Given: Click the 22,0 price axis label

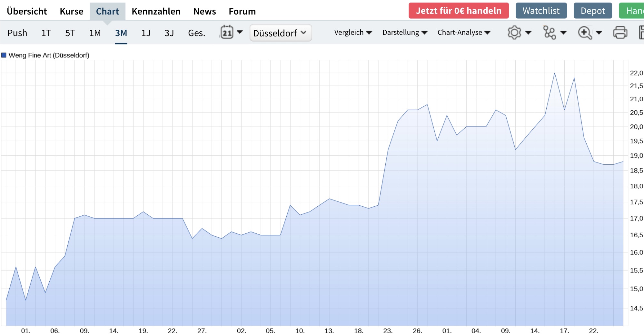Looking at the screenshot, I should [637, 73].
